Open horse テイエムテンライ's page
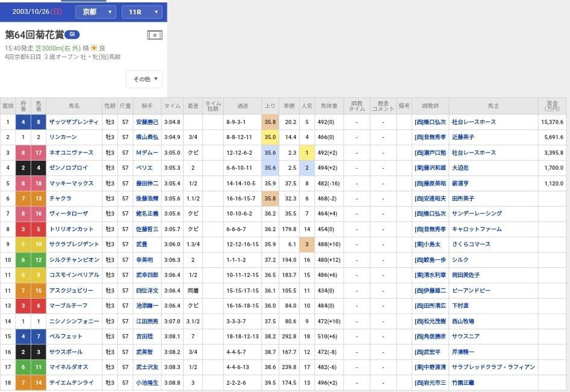The image size is (570, 392). (x=72, y=382)
